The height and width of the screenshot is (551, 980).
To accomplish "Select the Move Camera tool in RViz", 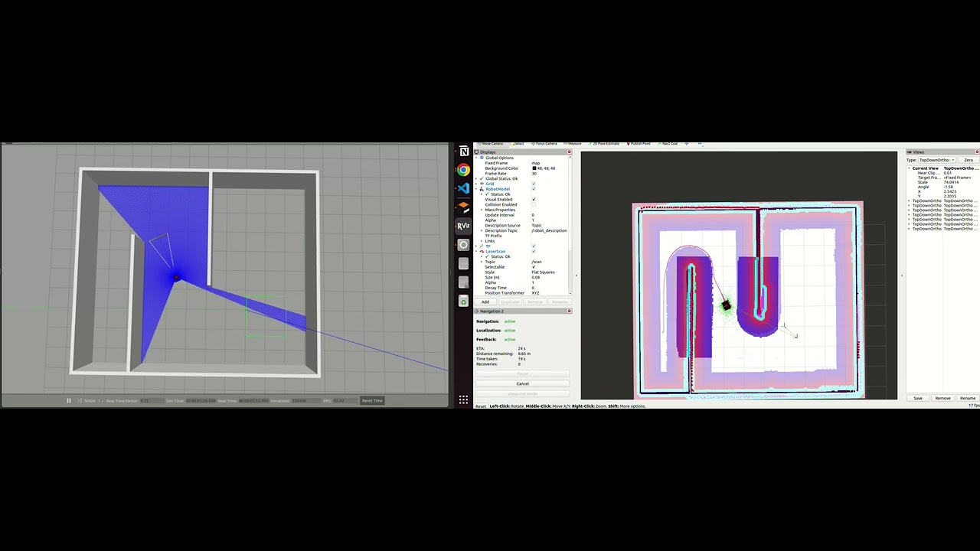I will [x=490, y=144].
